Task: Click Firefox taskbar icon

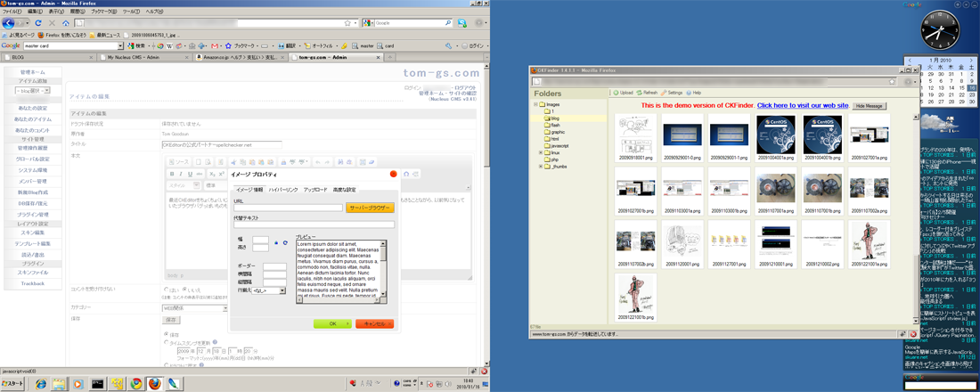Action: click(x=154, y=382)
